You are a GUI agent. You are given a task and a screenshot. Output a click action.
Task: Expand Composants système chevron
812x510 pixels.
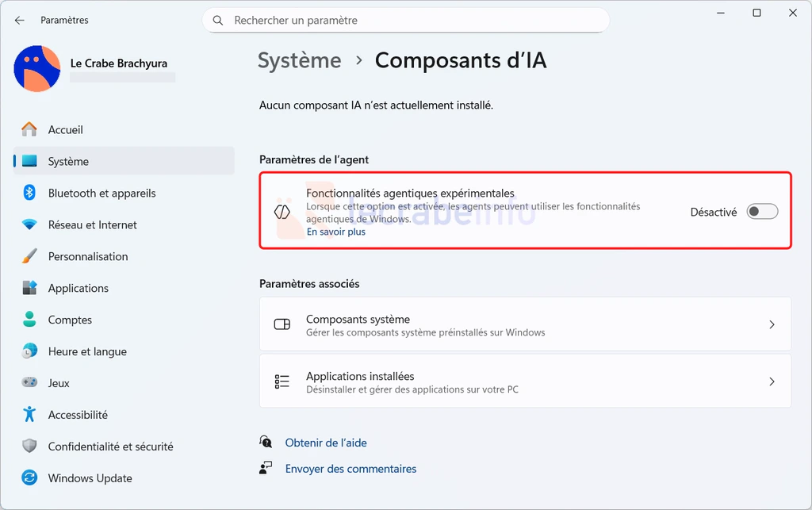click(x=772, y=324)
